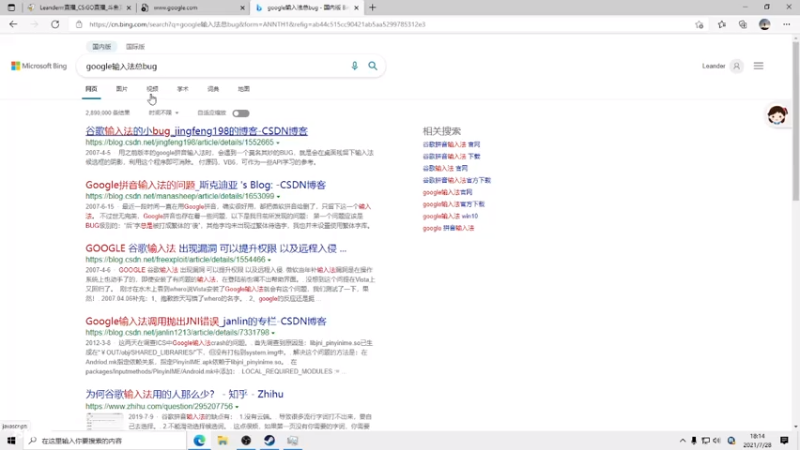Open the taskbar clock showing 18:14
Screen dimensions: 800x450
click(758, 440)
